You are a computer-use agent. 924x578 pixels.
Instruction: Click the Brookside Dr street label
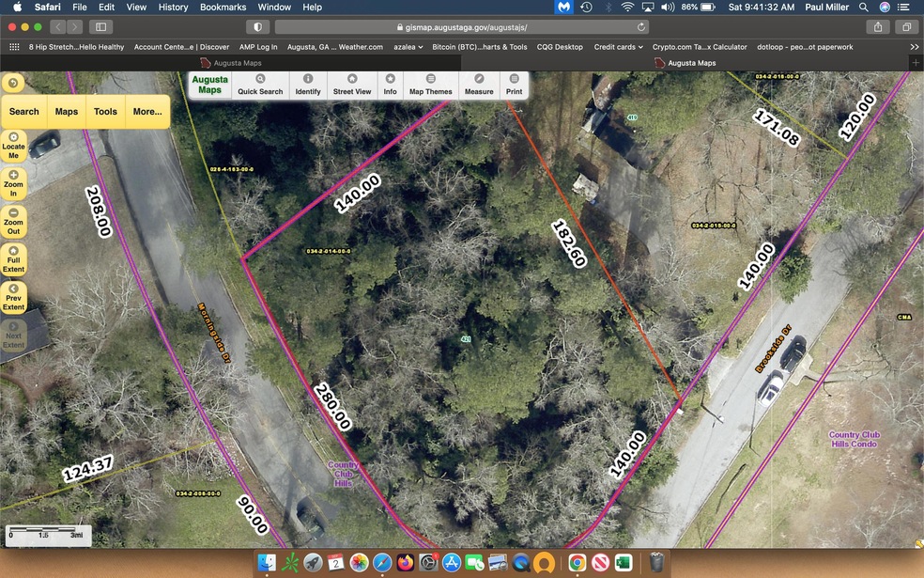coord(773,348)
